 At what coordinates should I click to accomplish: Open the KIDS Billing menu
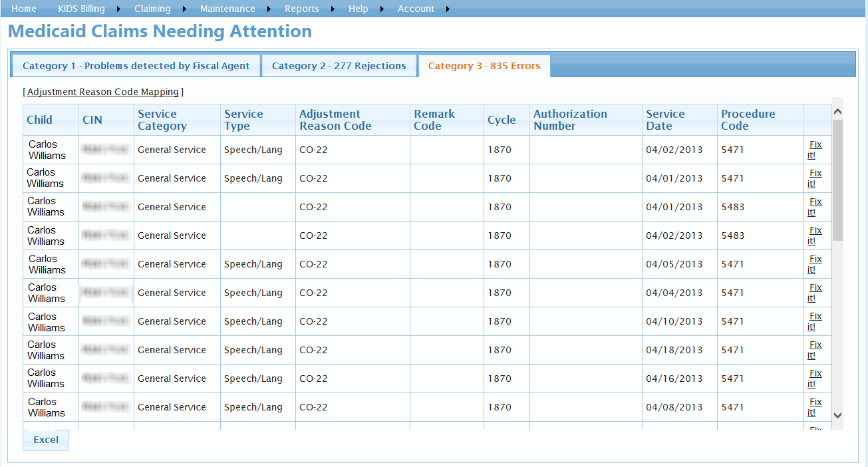pyautogui.click(x=82, y=9)
